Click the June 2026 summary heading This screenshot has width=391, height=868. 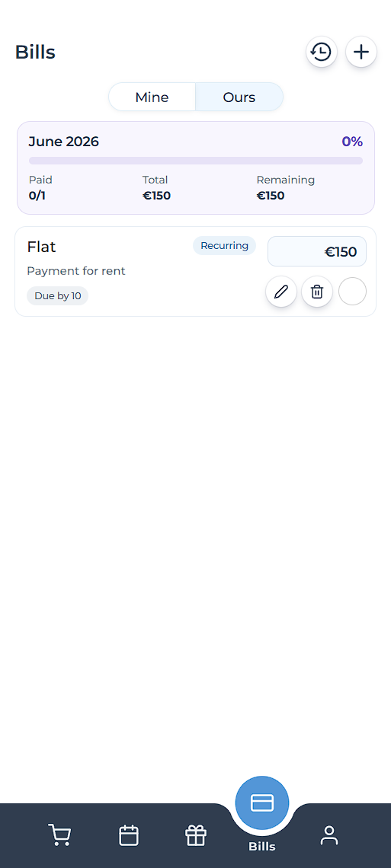click(64, 142)
